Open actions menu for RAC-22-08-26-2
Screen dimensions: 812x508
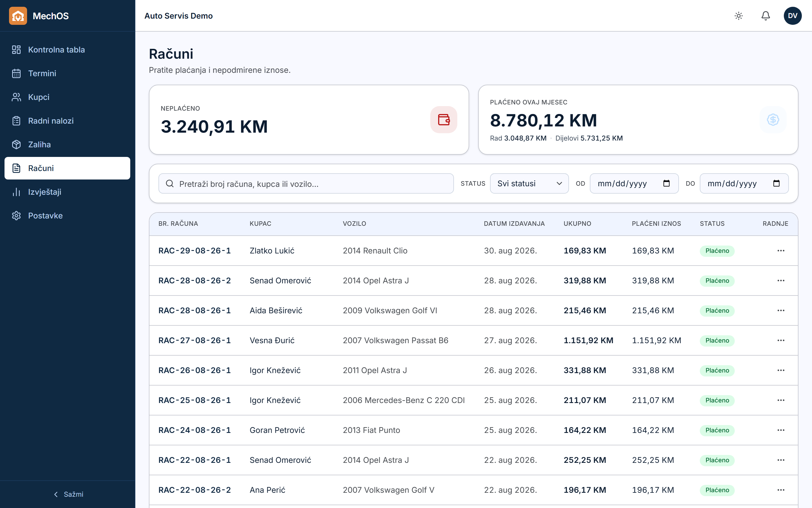click(781, 490)
